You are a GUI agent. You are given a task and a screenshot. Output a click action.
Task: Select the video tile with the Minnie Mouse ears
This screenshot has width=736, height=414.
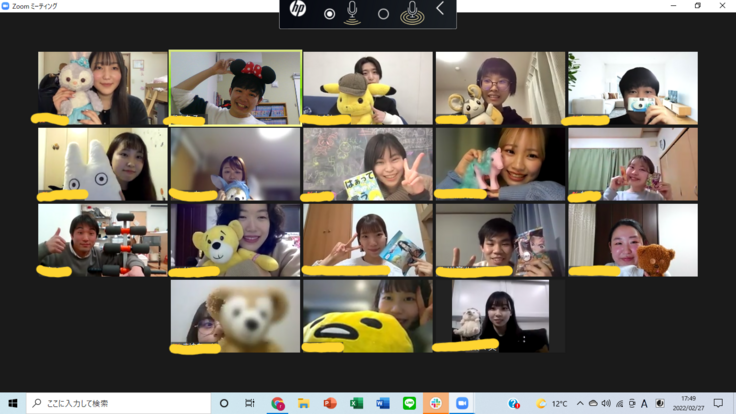pyautogui.click(x=235, y=88)
